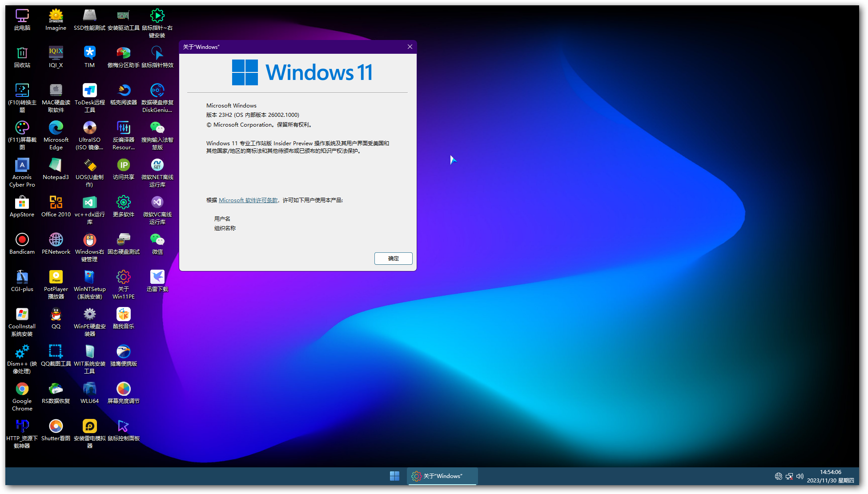
Task: Open the DiskGenius 数据硬盘修复 icon
Action: [157, 98]
